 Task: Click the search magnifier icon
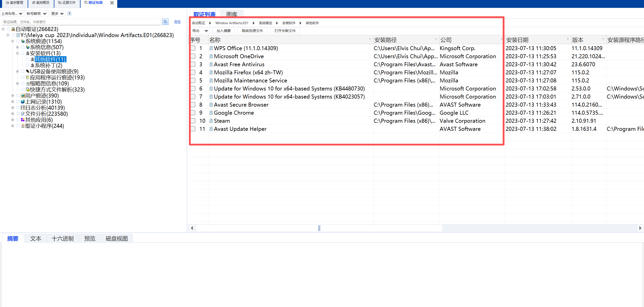[x=165, y=22]
